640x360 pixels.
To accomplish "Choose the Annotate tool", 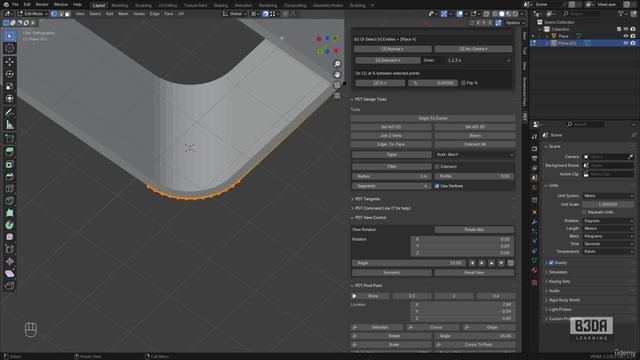I will tap(10, 112).
